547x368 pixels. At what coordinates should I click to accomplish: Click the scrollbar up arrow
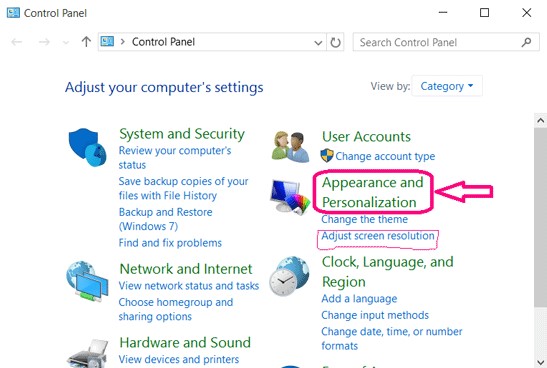pos(540,120)
